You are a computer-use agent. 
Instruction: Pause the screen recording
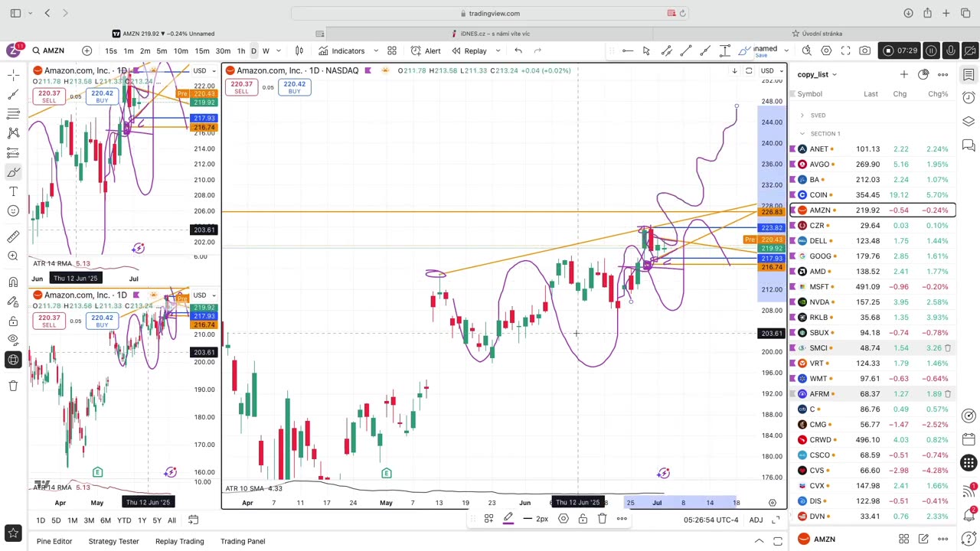coord(932,51)
